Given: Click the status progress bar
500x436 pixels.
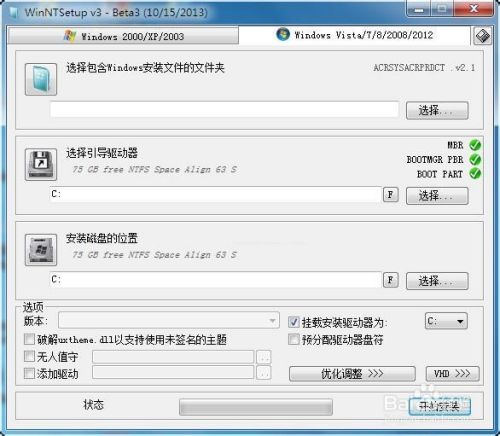Looking at the screenshot, I should pyautogui.click(x=256, y=407).
